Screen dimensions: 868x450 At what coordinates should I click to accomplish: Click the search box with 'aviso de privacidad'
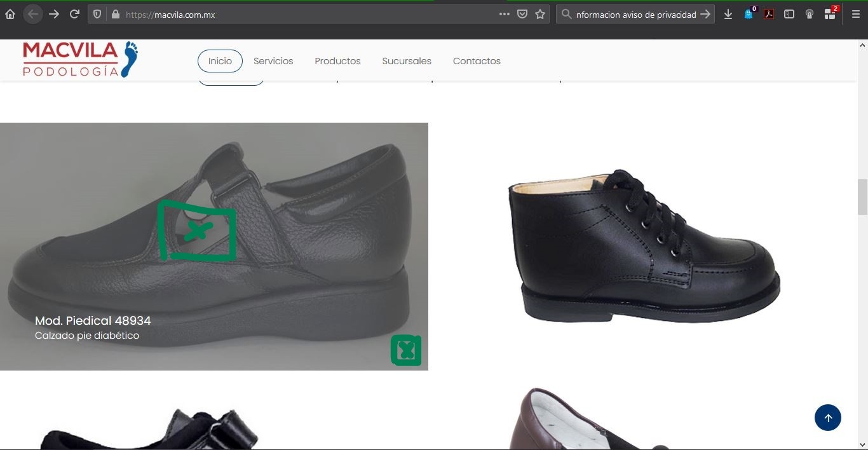[x=635, y=14]
